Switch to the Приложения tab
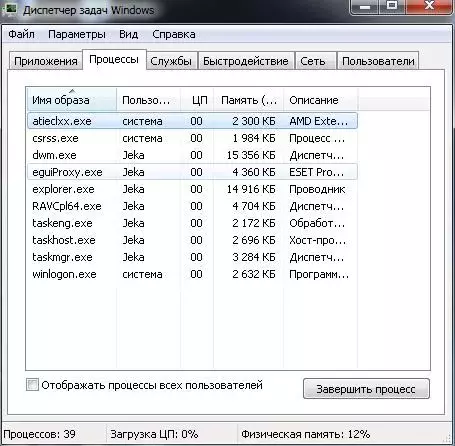 (46, 61)
